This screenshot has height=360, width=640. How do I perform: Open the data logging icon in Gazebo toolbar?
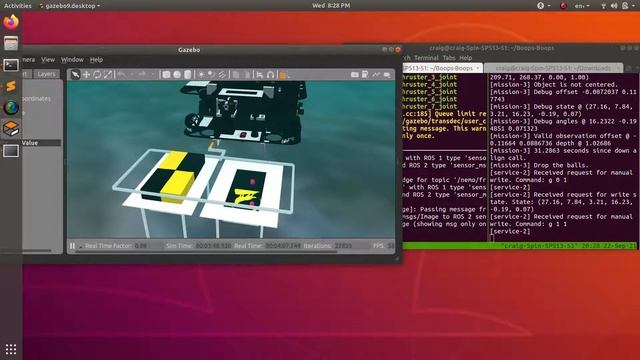tap(365, 75)
